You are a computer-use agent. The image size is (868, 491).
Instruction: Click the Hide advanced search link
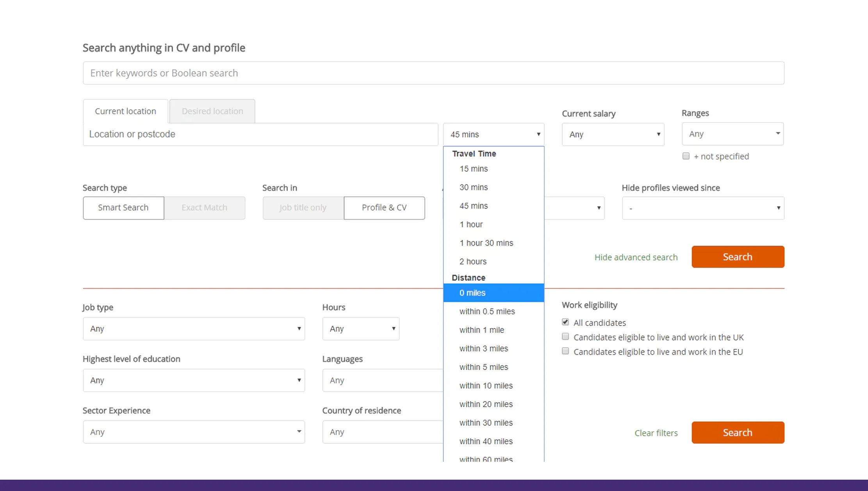(x=636, y=257)
